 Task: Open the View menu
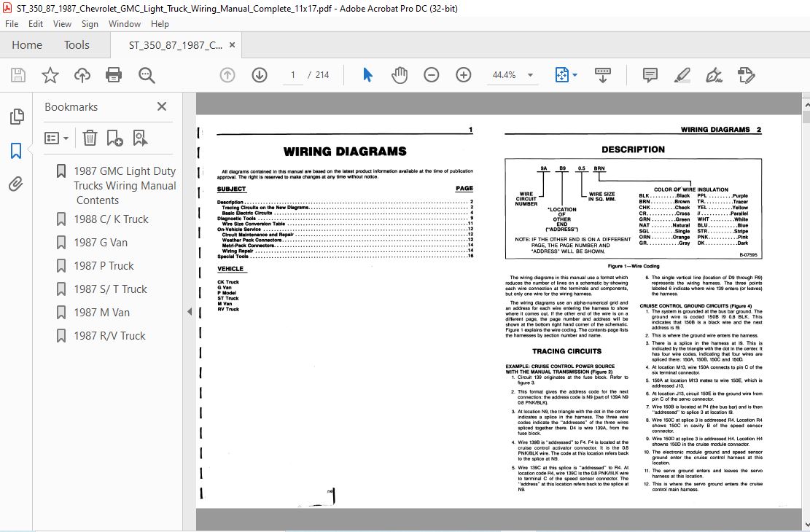pyautogui.click(x=62, y=24)
